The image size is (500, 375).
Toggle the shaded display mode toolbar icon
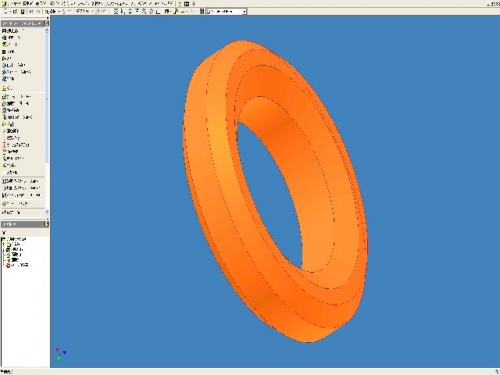pos(167,11)
